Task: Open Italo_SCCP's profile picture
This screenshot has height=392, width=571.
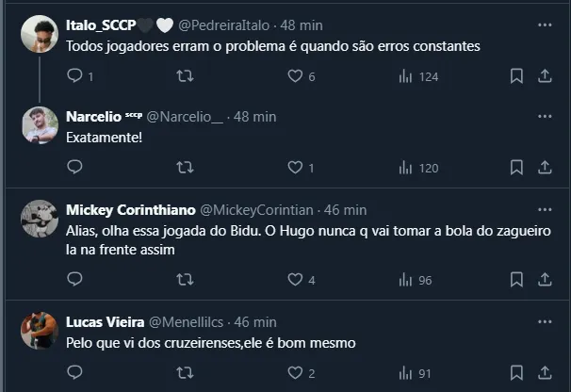Action: click(38, 36)
